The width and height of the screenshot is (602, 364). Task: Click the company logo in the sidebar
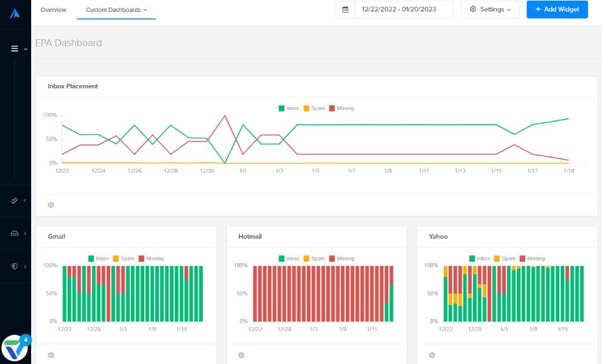(15, 13)
